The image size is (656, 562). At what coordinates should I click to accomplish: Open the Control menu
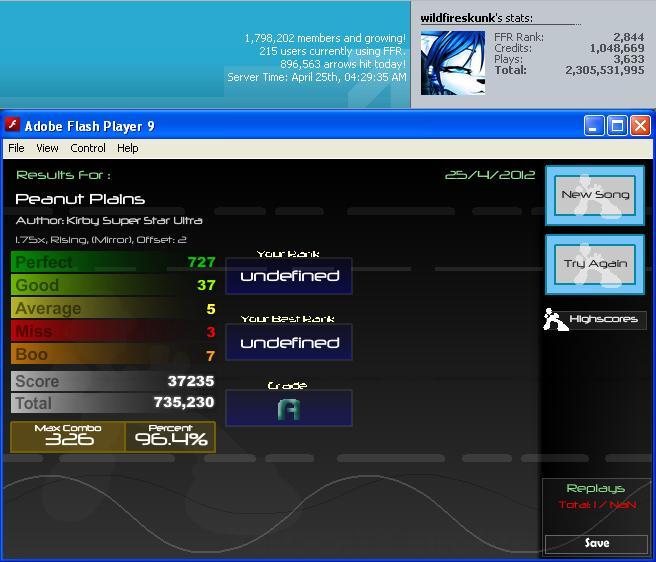click(x=88, y=148)
